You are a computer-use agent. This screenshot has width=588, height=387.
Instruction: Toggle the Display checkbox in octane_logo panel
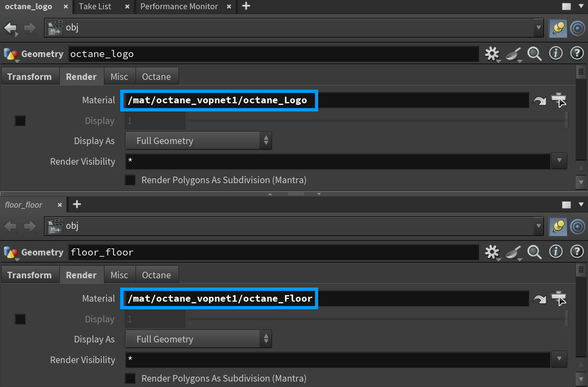(x=20, y=121)
